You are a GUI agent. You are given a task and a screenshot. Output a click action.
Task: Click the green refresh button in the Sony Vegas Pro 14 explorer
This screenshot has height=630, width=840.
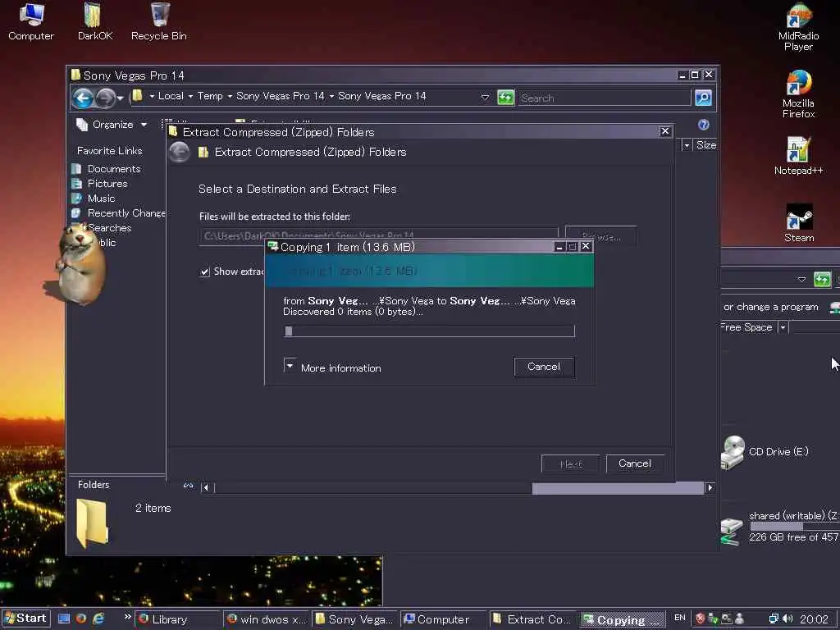pos(505,98)
